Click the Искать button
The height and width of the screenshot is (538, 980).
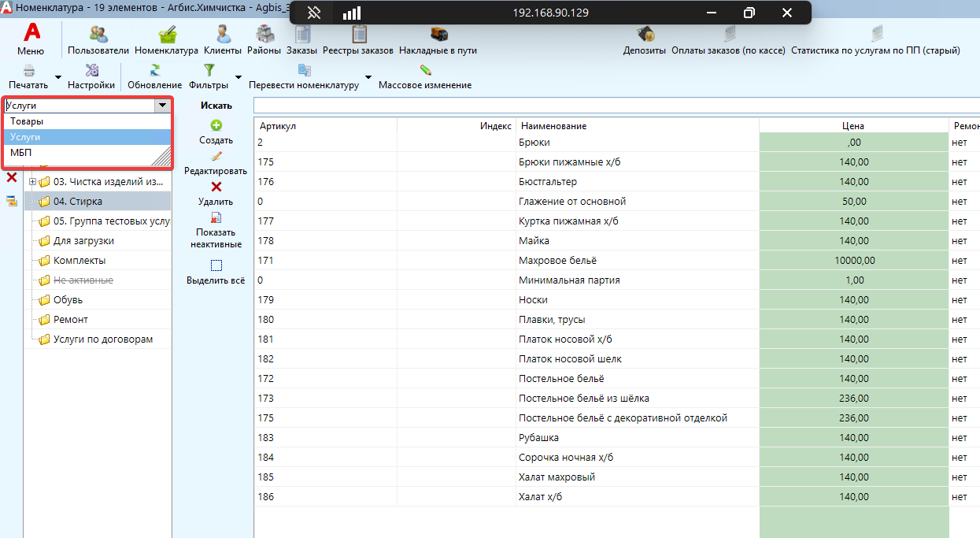pos(216,106)
